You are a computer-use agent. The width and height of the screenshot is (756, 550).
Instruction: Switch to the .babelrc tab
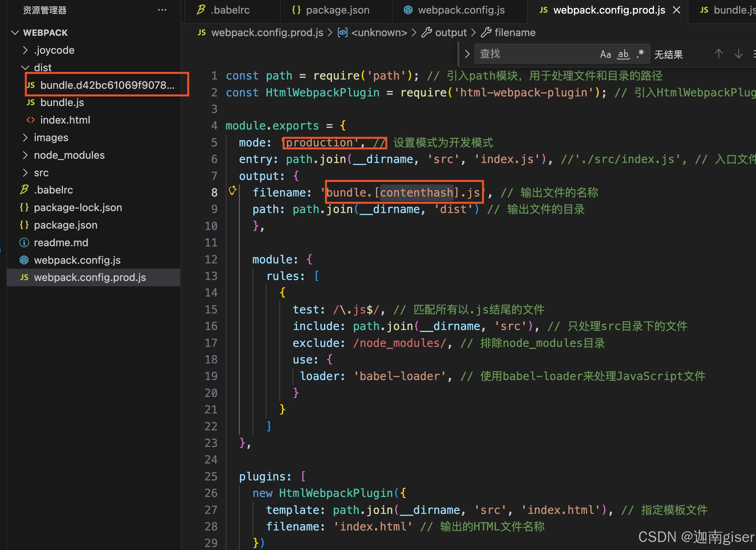pyautogui.click(x=230, y=10)
